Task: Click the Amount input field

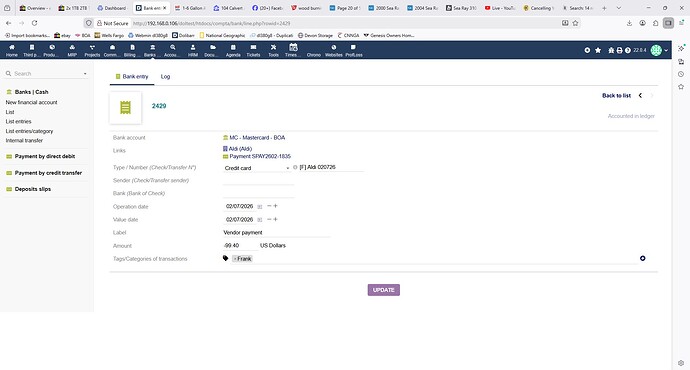Action: 240,245
